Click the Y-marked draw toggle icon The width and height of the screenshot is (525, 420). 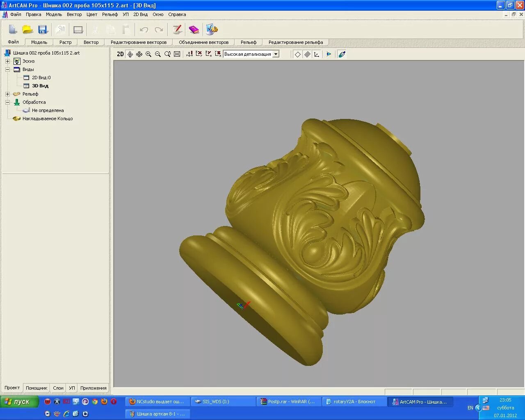pos(208,54)
